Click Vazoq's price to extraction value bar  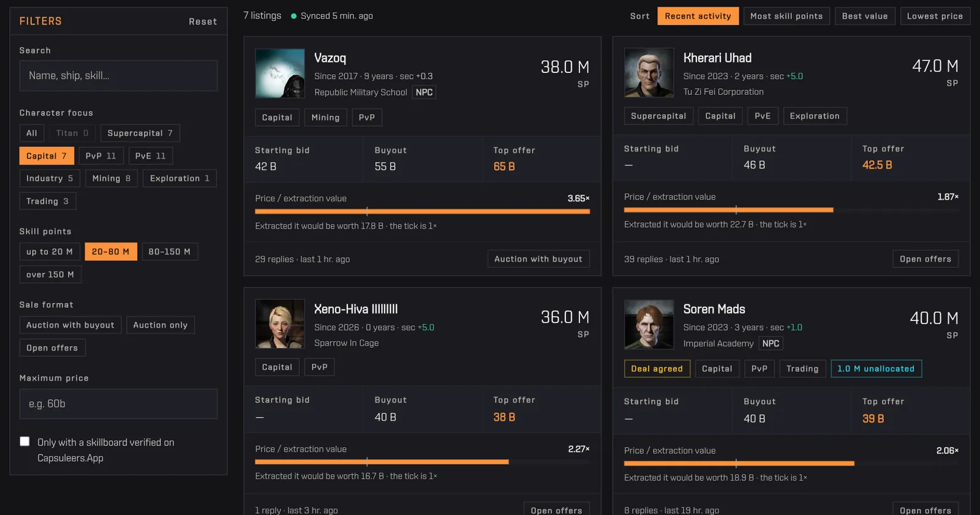point(423,211)
